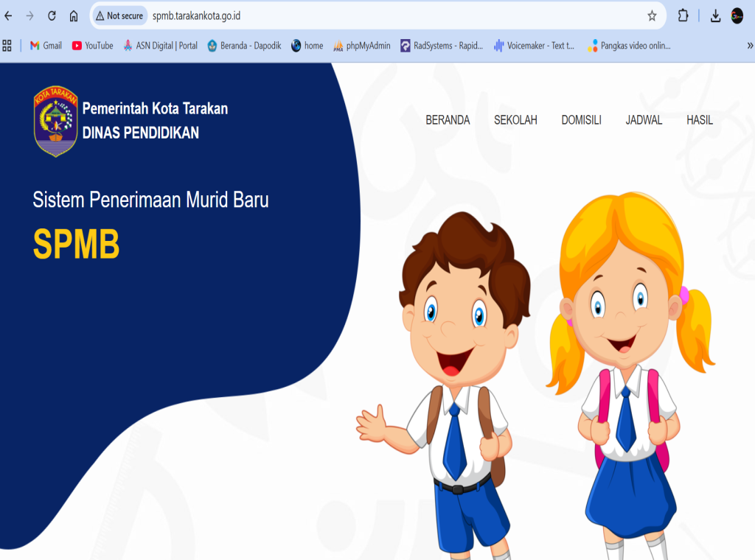The width and height of the screenshot is (755, 560).
Task: Open the HASIL results page
Action: tap(700, 120)
